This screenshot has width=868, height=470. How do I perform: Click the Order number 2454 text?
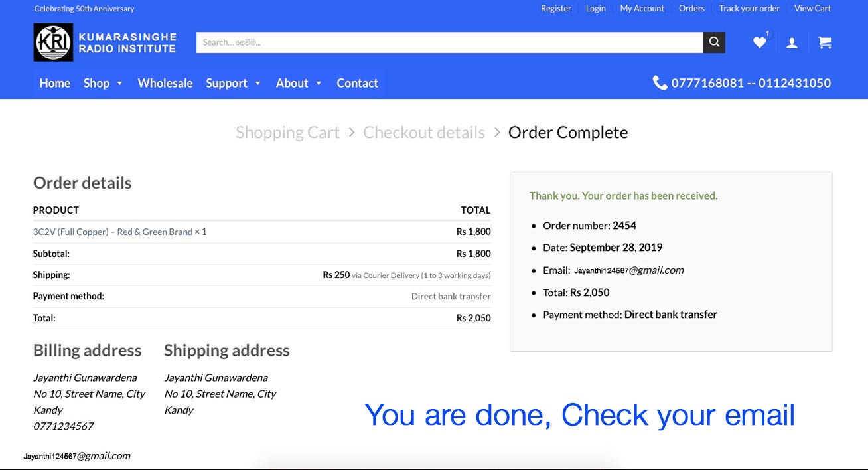click(x=589, y=226)
